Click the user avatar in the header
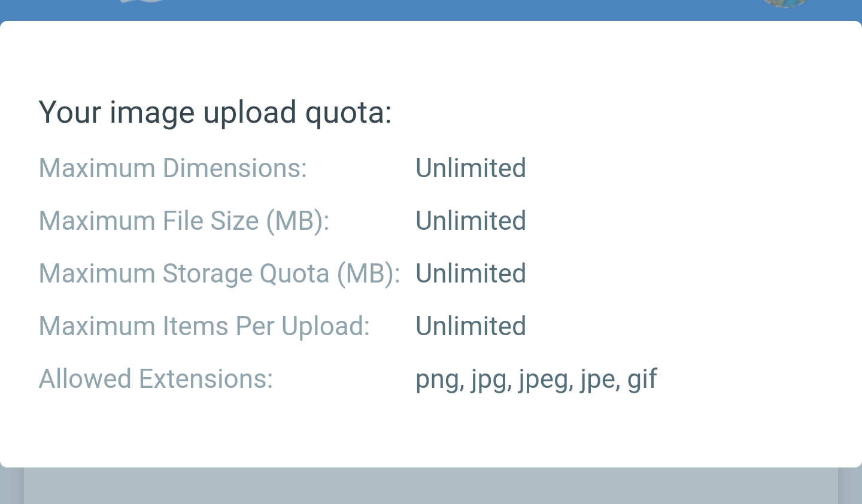The image size is (862, 504). coord(785,3)
